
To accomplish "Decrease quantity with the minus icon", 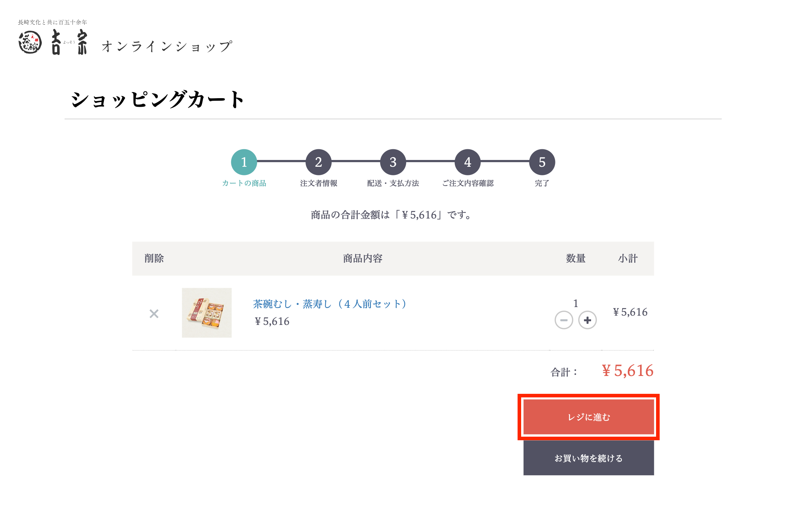I will (x=564, y=320).
